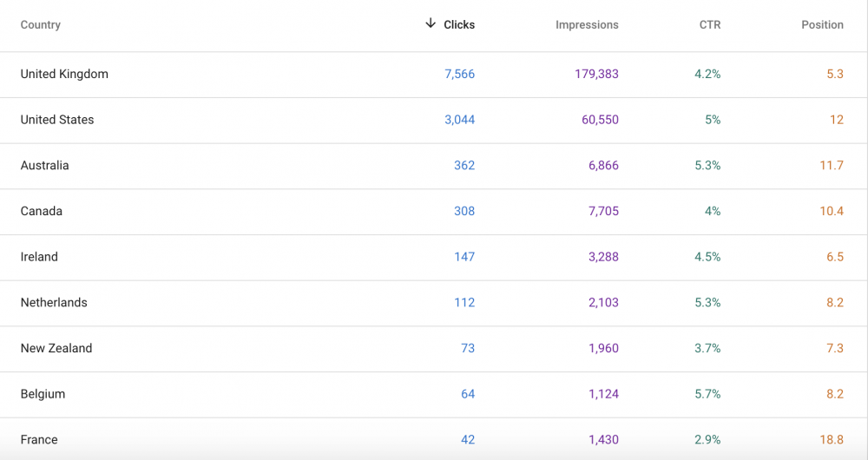Screen dimensions: 868x460
Task: Click on the Belgium row
Action: (43, 394)
